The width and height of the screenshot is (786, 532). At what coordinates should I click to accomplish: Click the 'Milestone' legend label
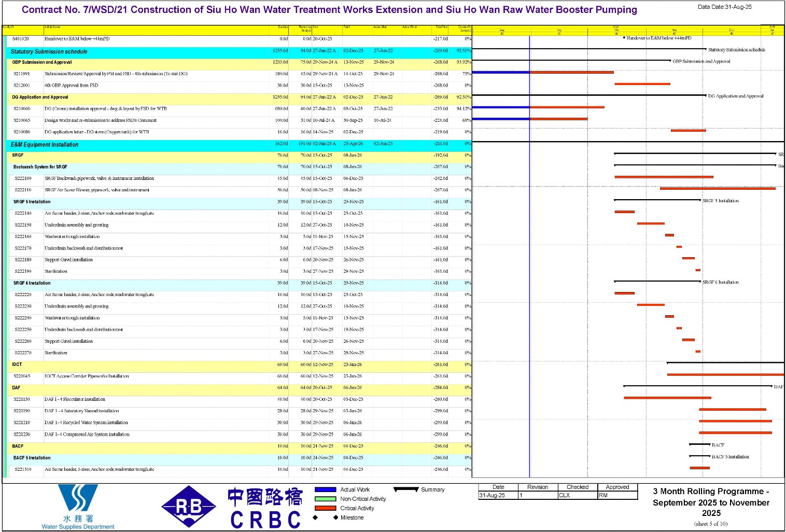point(352,517)
